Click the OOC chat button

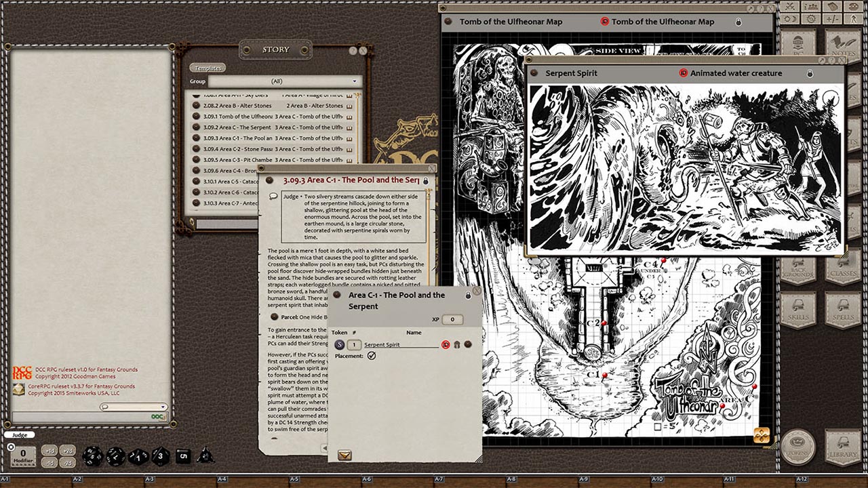(157, 415)
